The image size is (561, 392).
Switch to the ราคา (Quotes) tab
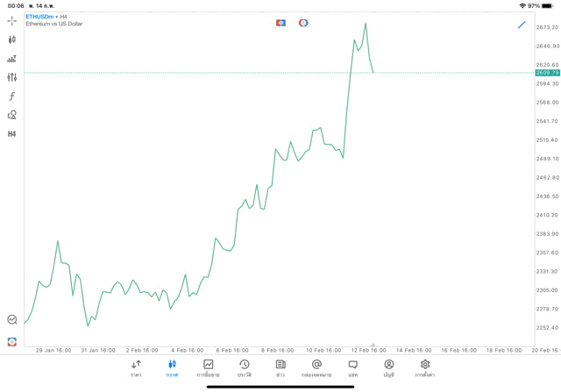coord(136,368)
